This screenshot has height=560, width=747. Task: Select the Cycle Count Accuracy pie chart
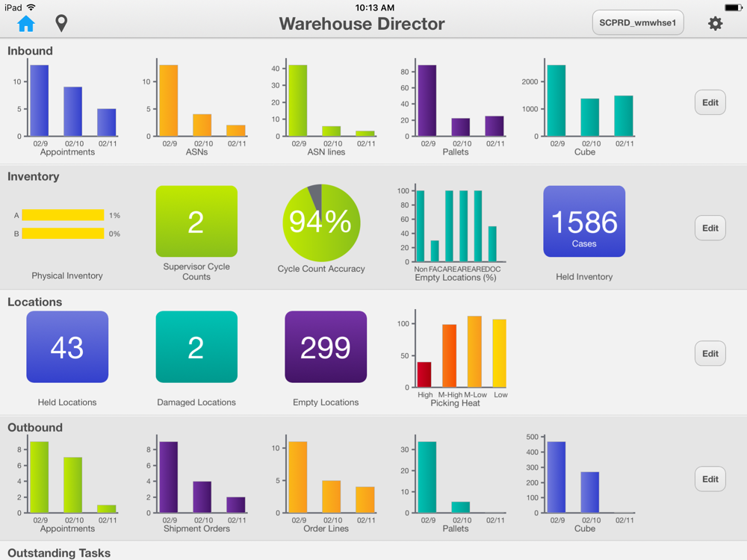pyautogui.click(x=321, y=223)
